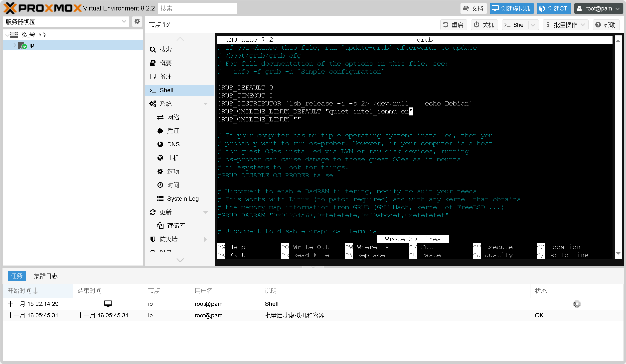This screenshot has width=626, height=364.
Task: Open 备注 notes menu item
Action: tap(180, 77)
